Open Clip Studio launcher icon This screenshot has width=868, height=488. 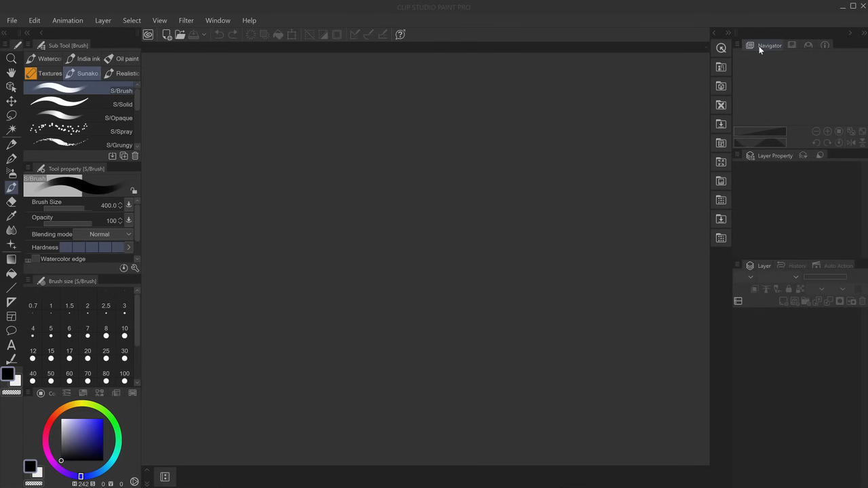click(x=148, y=35)
